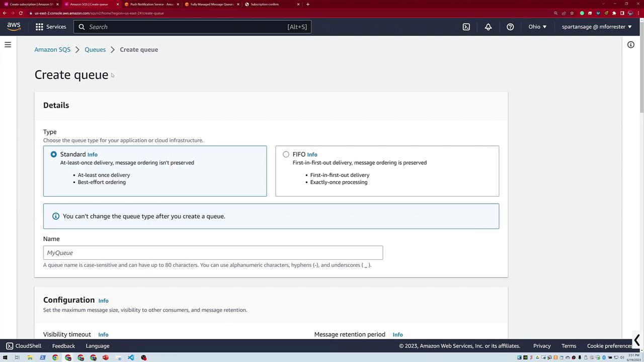The image size is (644, 362).
Task: Click the AWS search input field
Action: [x=192, y=27]
